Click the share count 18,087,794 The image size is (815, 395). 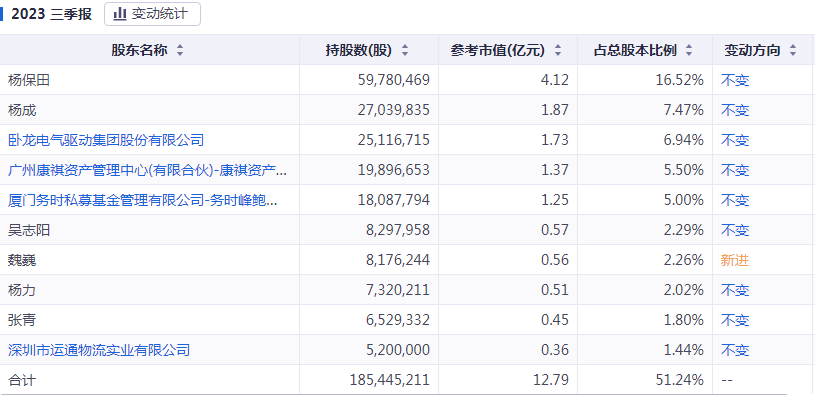tap(393, 200)
